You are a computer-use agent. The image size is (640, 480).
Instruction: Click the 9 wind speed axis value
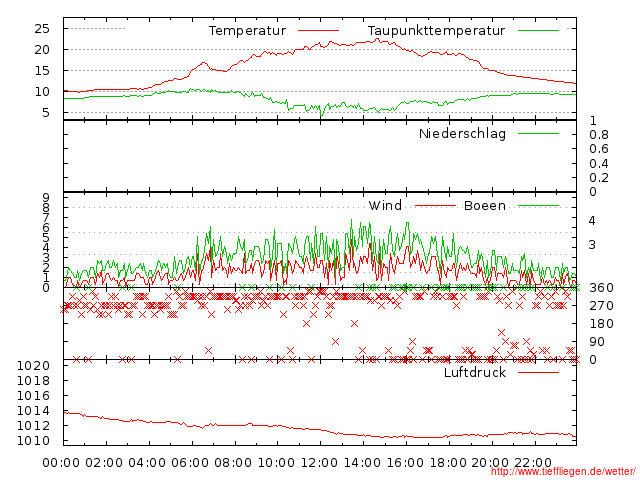[x=46, y=198]
